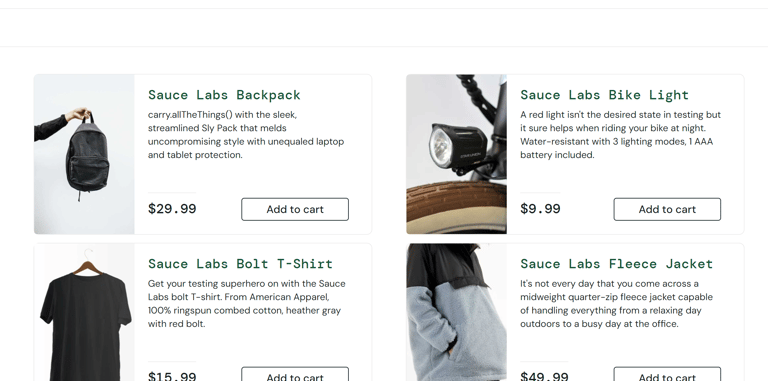Click the backpack description text
Viewport: 768px width, 381px height.
(x=246, y=135)
